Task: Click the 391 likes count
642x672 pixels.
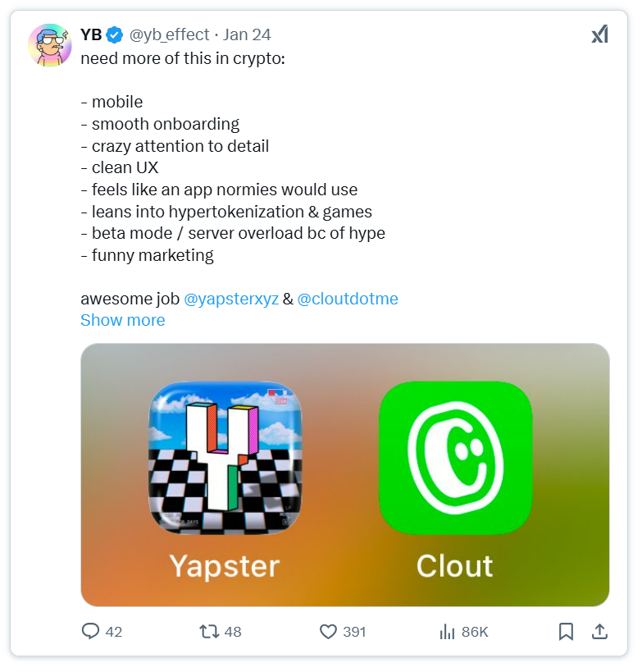Action: tap(354, 632)
